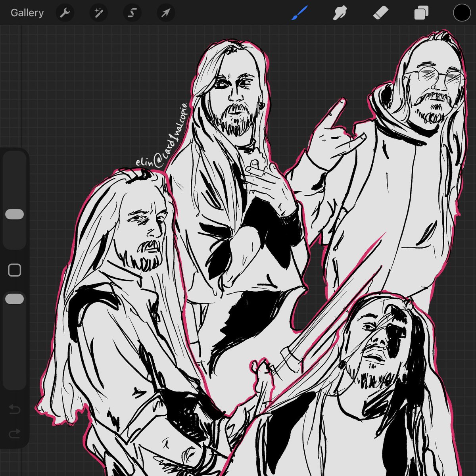Click the brush opacity slider handle

15,299
